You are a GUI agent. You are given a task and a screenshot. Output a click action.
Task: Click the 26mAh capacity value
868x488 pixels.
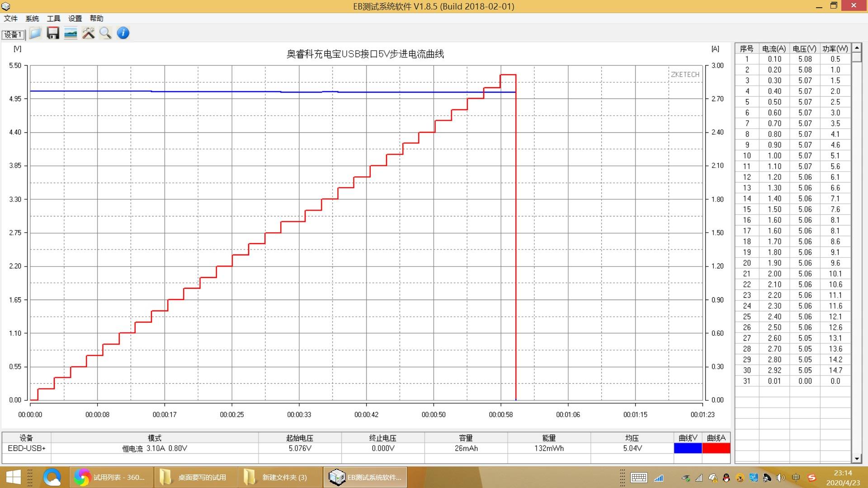point(466,448)
